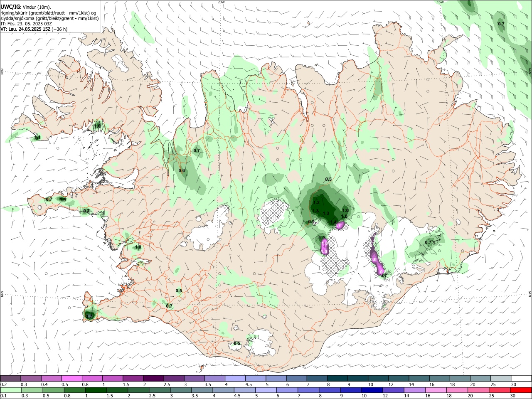Click the 'slydda/snjókoma' legend description line
Viewport: 532px width, 399px height.
49,18
